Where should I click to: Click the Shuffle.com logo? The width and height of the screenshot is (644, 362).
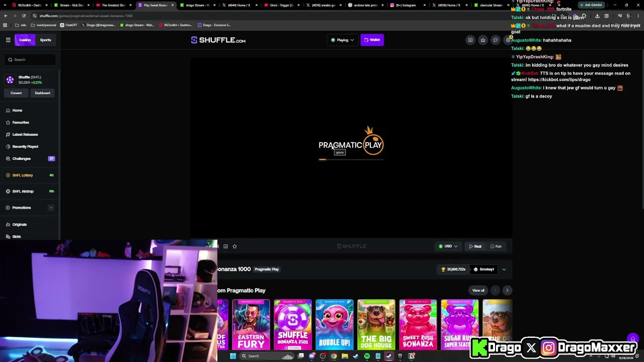point(218,40)
